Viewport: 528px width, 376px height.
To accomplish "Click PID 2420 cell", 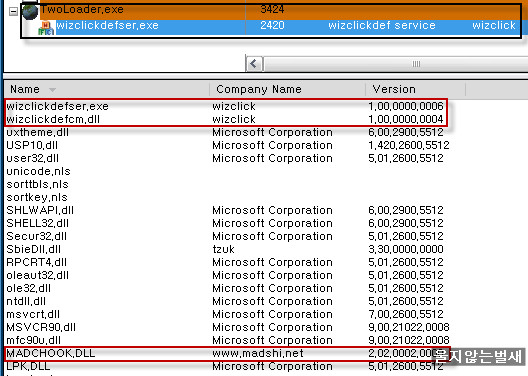I will pos(272,25).
